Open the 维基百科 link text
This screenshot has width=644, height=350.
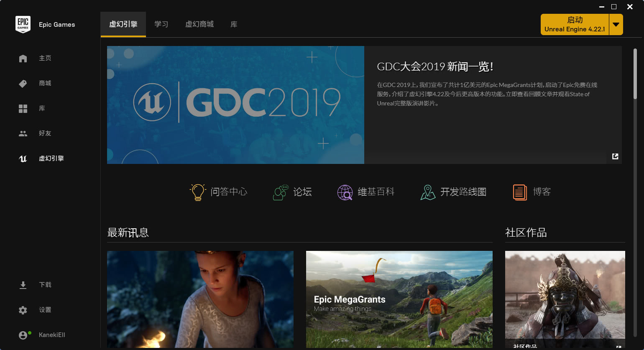pos(376,192)
